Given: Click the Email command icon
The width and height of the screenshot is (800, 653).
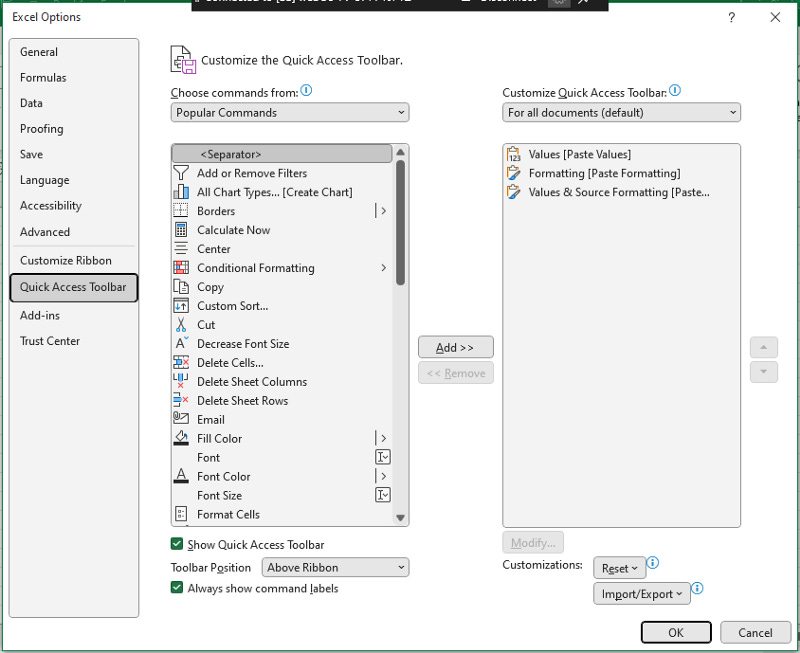Looking at the screenshot, I should 181,418.
